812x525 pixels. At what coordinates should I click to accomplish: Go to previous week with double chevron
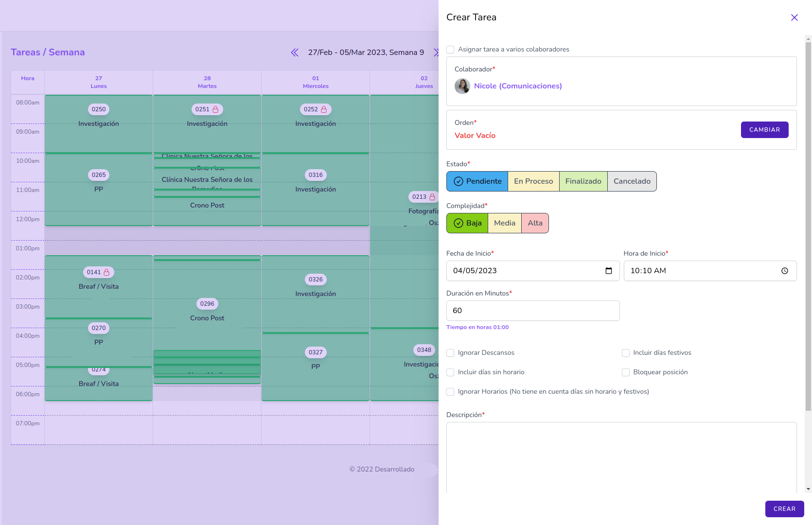(x=295, y=52)
